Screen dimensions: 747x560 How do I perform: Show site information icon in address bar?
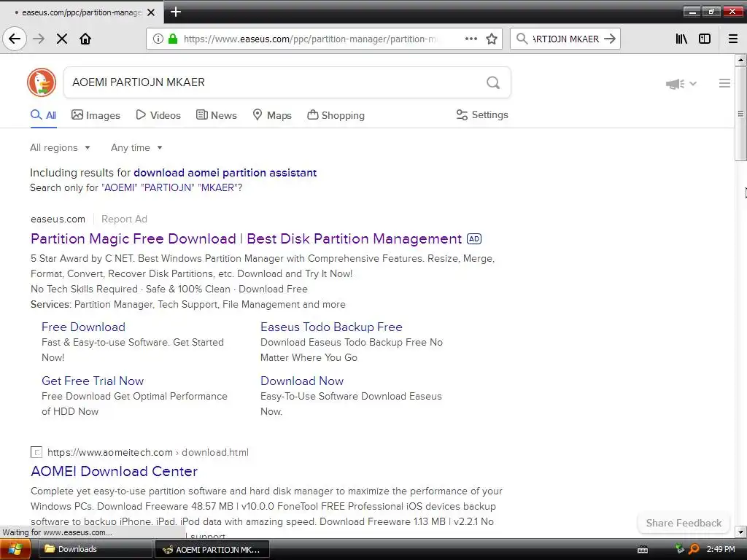tap(158, 39)
